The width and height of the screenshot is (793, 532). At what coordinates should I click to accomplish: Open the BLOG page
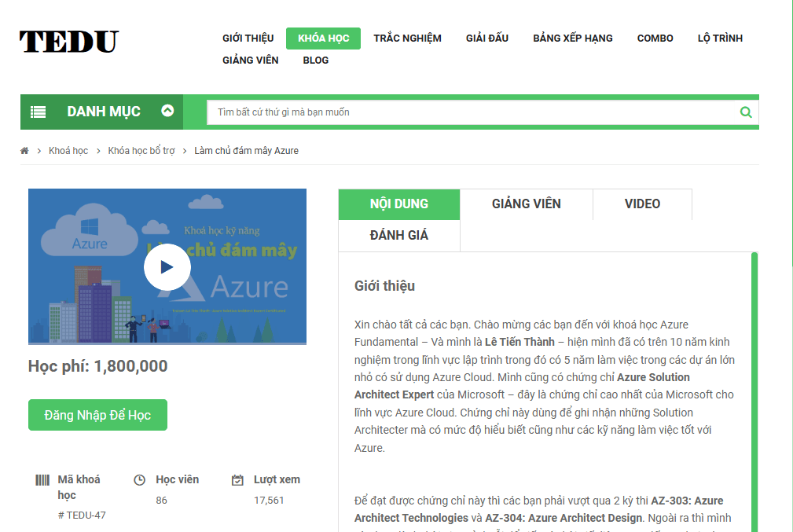(316, 61)
